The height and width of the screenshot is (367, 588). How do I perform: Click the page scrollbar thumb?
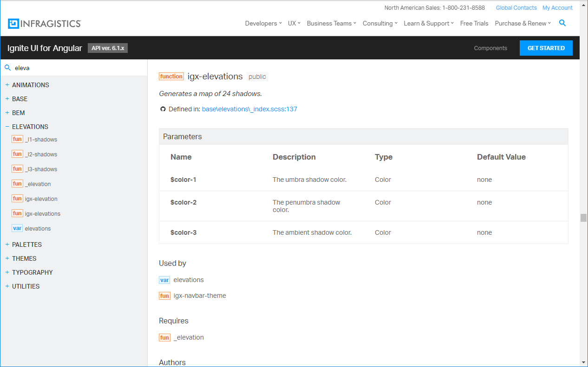click(583, 218)
